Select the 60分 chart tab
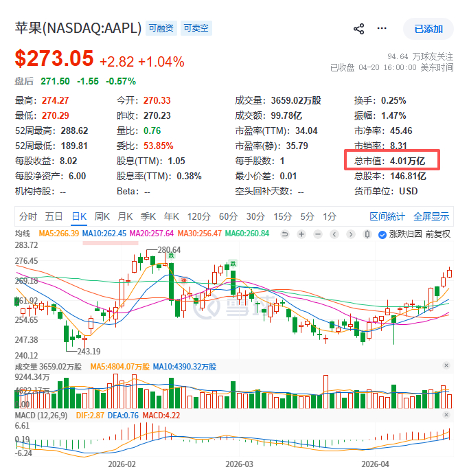 tap(228, 216)
